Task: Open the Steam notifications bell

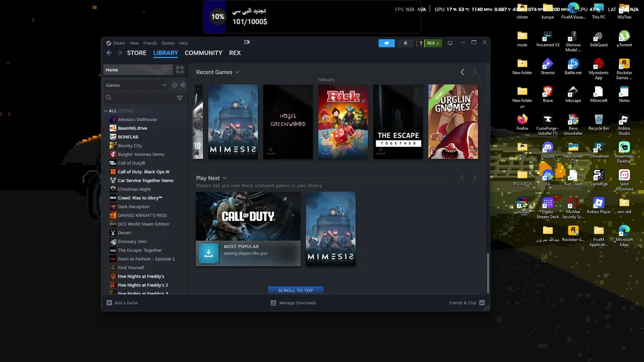Action: click(406, 43)
